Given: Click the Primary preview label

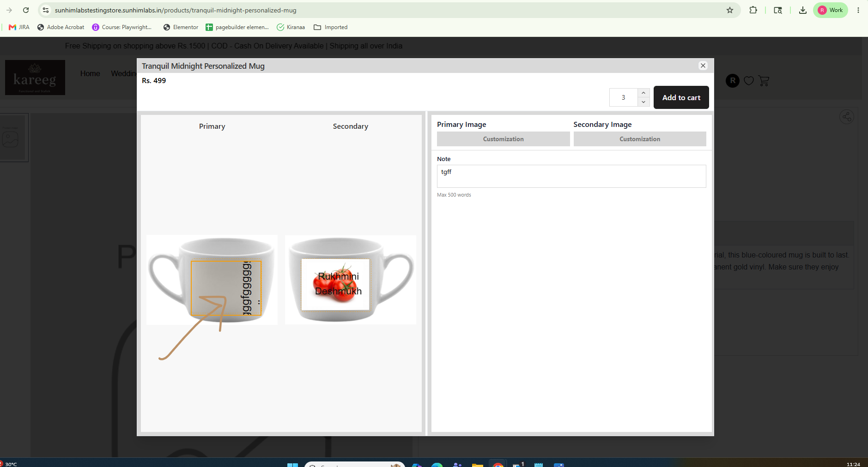Looking at the screenshot, I should tap(212, 126).
